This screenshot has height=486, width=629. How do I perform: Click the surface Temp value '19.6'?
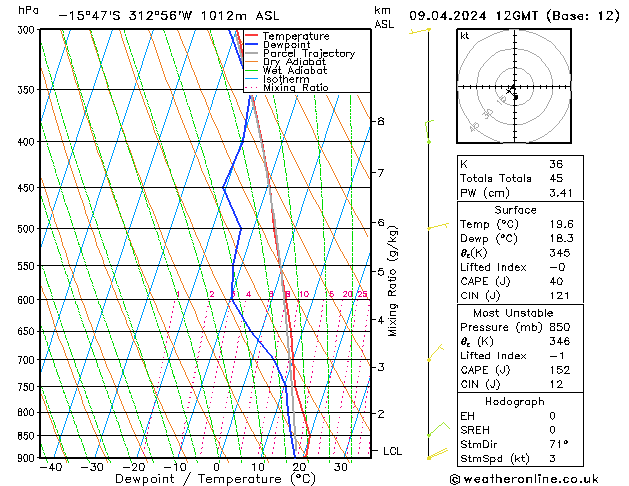(561, 224)
